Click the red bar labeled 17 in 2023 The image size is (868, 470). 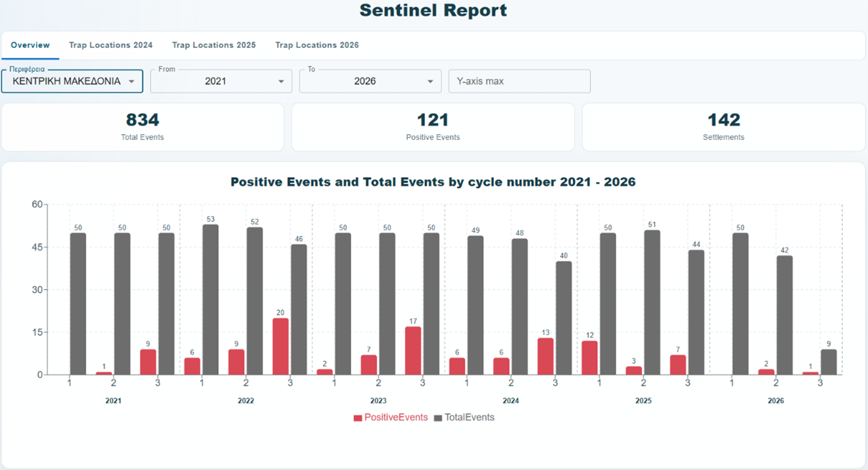413,350
